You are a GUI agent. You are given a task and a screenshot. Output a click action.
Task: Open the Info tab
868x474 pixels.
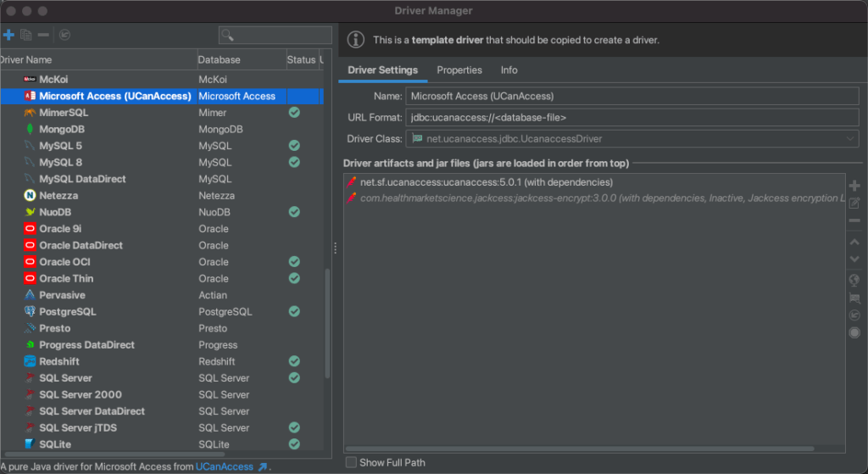pos(509,70)
